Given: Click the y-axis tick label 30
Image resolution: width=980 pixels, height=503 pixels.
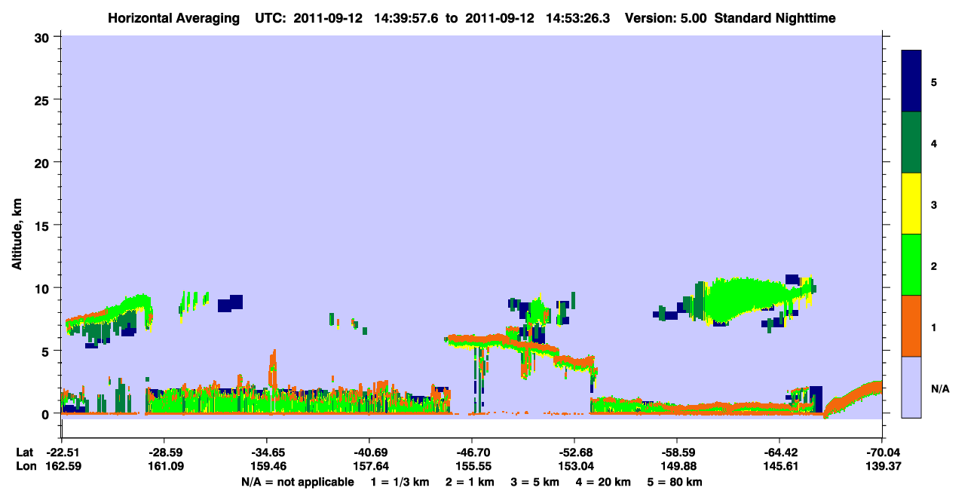Looking at the screenshot, I should (44, 37).
